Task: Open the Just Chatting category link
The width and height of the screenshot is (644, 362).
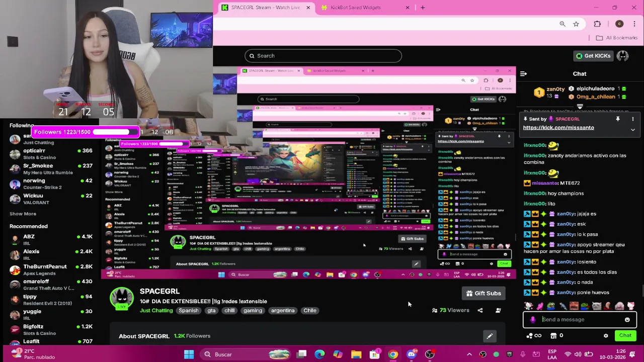Action: 156,310
